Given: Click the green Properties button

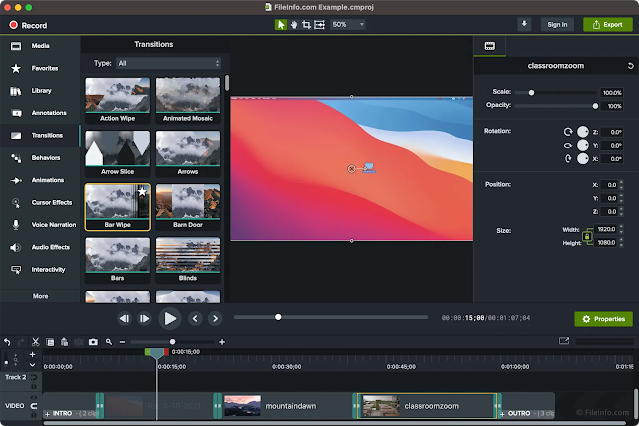Looking at the screenshot, I should pyautogui.click(x=603, y=319).
